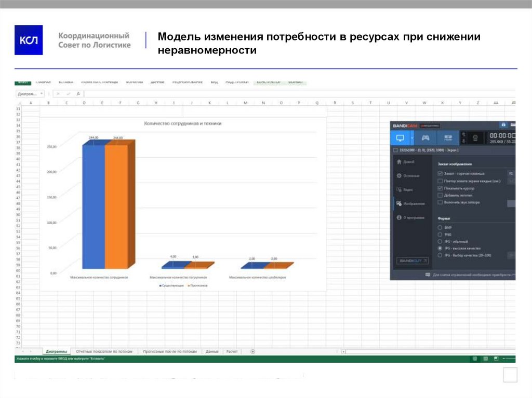Select Bandicam HDMI device recording mode icon
The width and height of the screenshot is (532, 398).
[447, 138]
